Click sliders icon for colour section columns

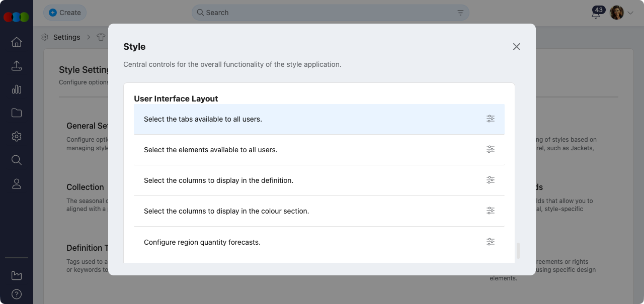(491, 211)
